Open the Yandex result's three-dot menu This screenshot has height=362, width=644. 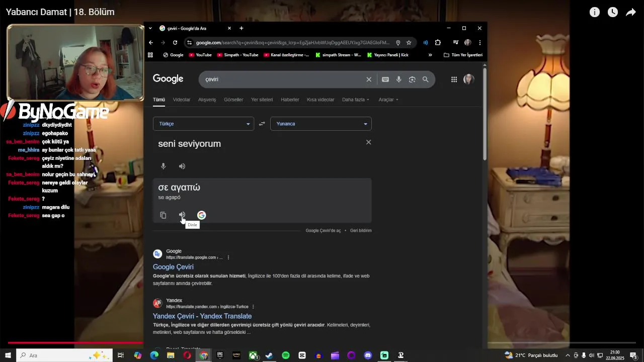(253, 307)
